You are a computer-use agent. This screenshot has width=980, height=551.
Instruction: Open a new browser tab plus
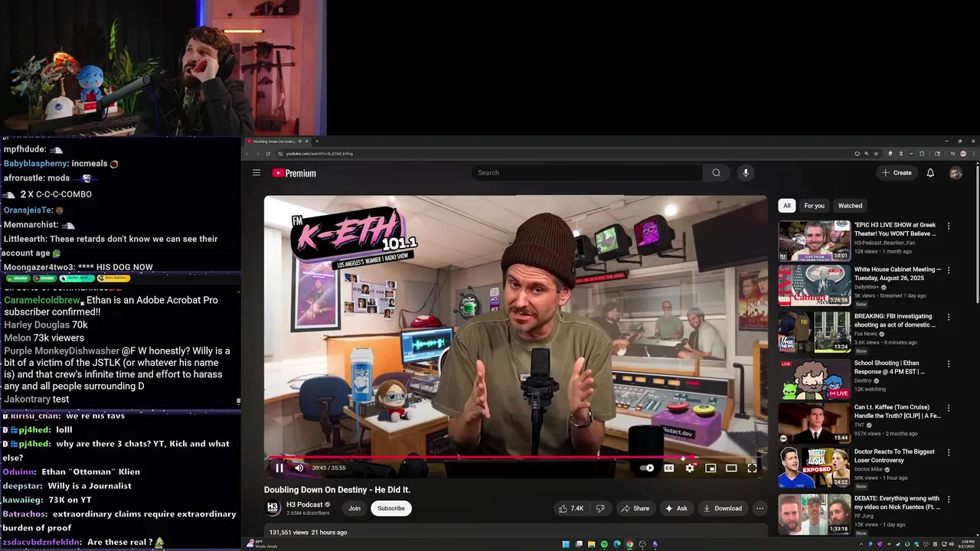coord(317,141)
